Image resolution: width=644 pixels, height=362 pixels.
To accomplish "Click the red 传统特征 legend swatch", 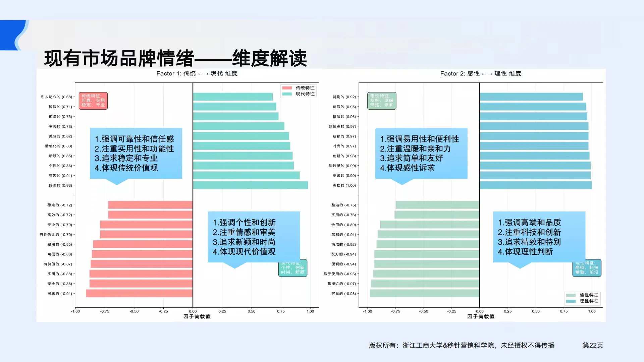I will pyautogui.click(x=287, y=88).
